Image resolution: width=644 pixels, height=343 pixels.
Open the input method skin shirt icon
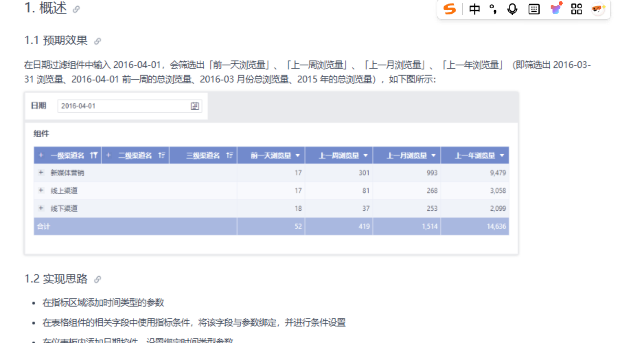click(x=556, y=8)
